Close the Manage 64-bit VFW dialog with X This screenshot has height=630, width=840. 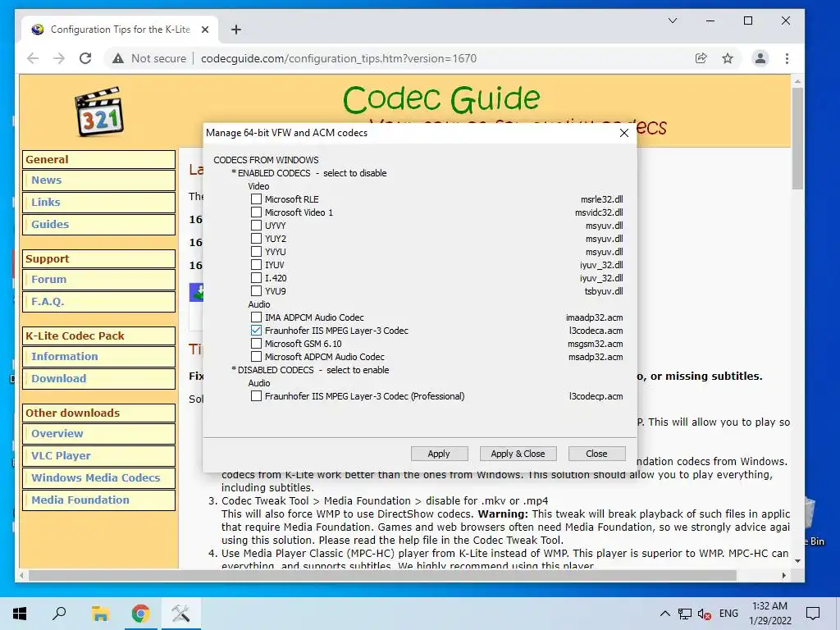624,133
